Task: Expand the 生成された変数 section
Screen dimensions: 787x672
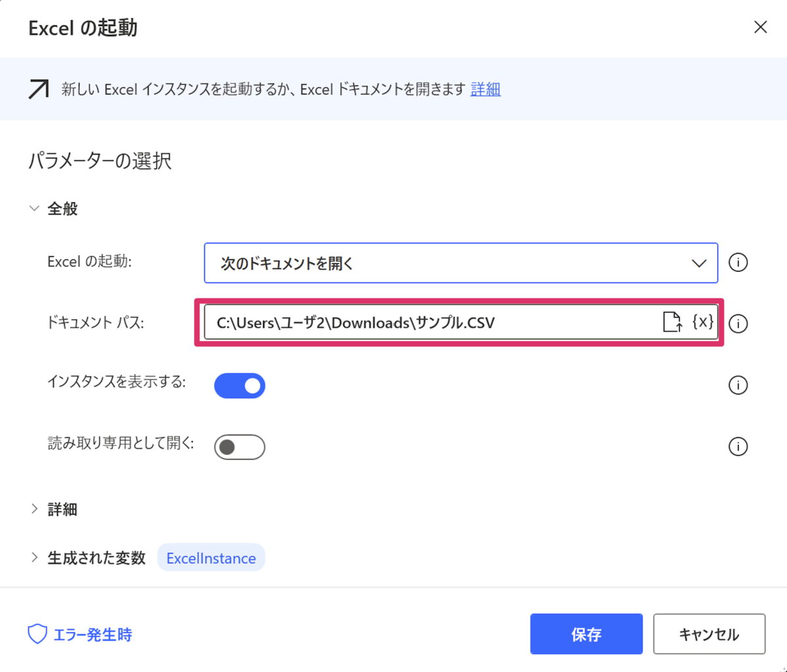Action: 35,558
